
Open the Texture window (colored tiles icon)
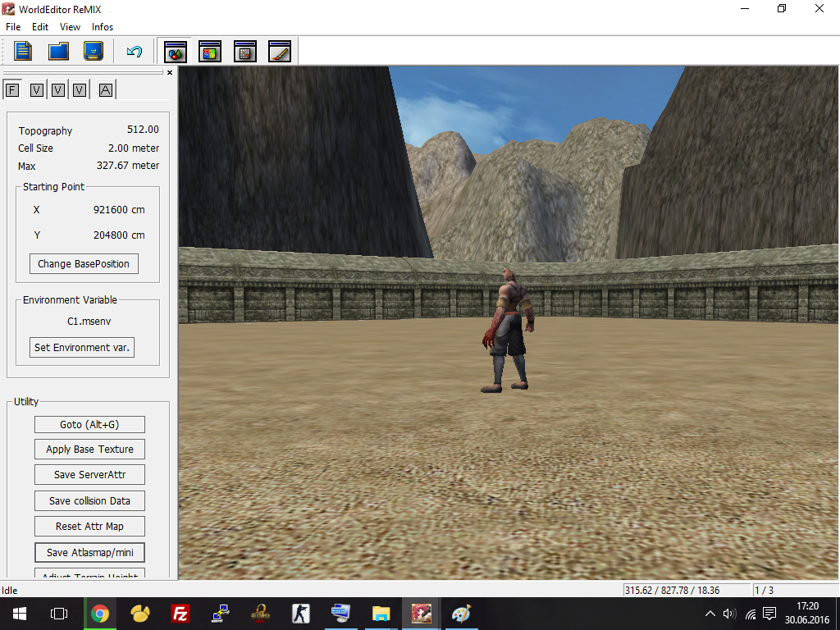pyautogui.click(x=210, y=52)
